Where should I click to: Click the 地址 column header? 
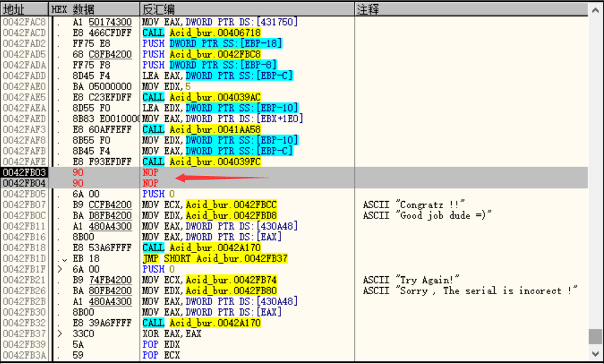coord(24,9)
